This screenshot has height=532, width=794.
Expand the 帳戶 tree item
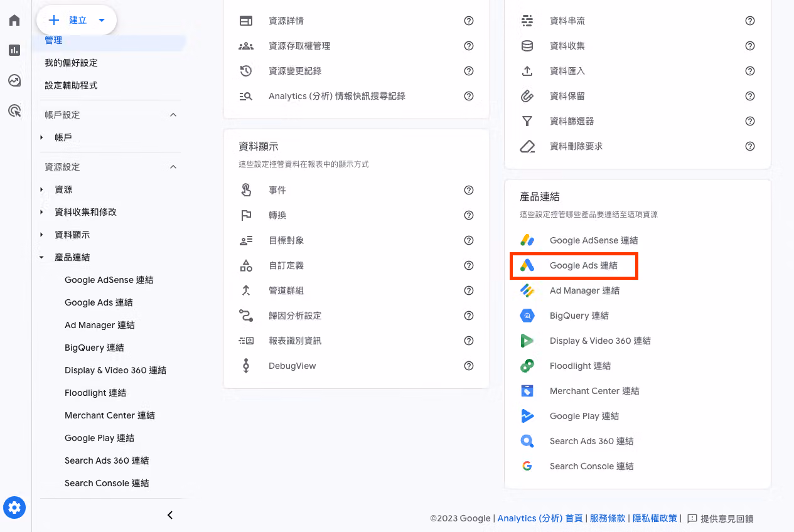coord(41,137)
